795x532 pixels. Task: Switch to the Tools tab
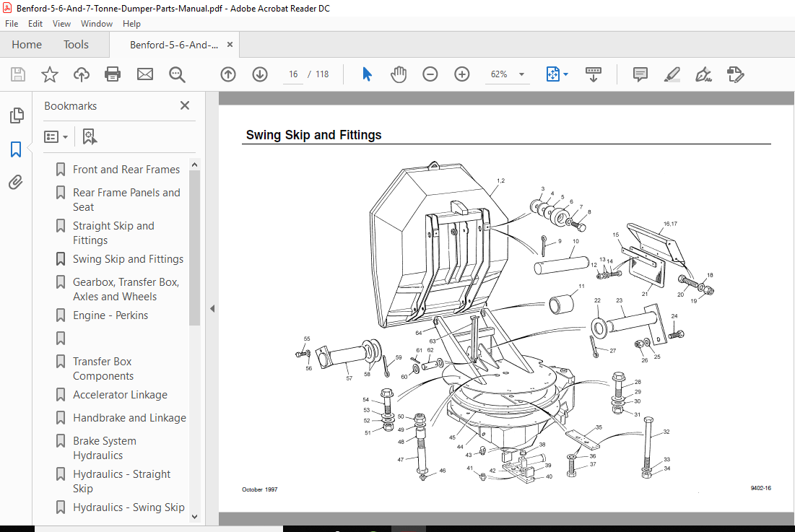[76, 45]
